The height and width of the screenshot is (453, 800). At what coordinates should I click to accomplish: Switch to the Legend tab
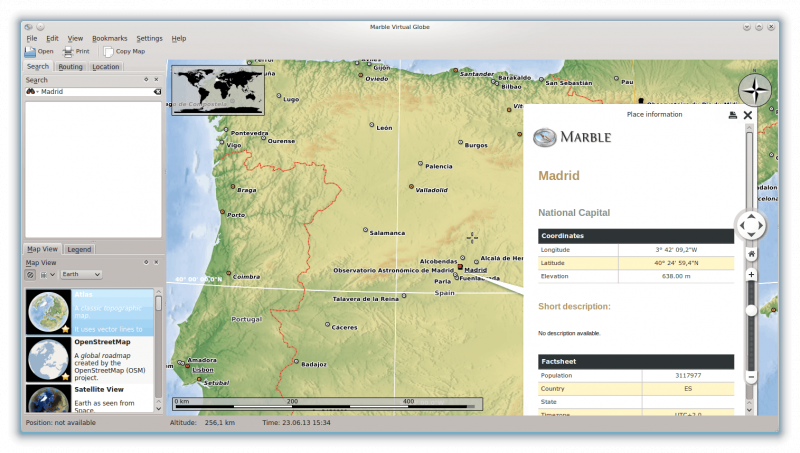[79, 249]
